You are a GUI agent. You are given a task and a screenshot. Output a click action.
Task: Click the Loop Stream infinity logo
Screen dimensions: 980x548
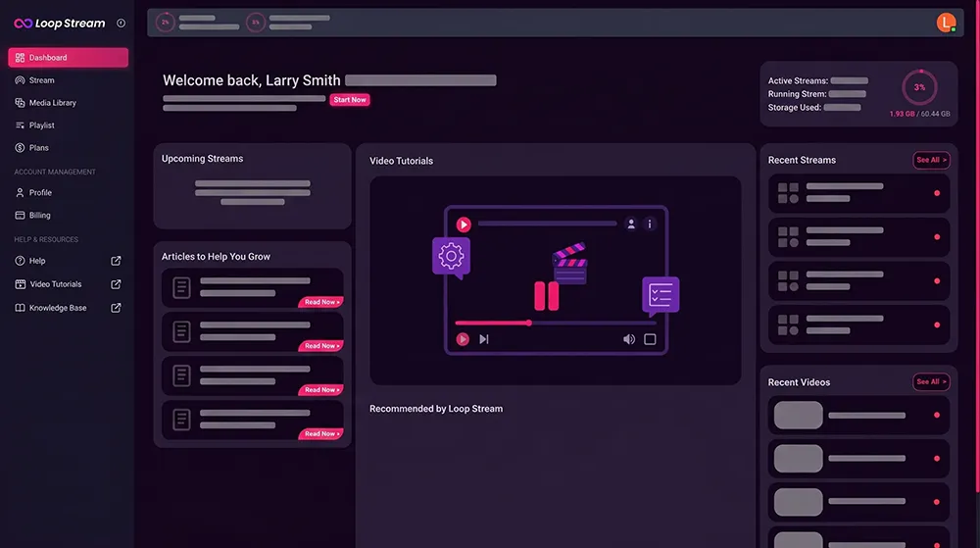24,24
